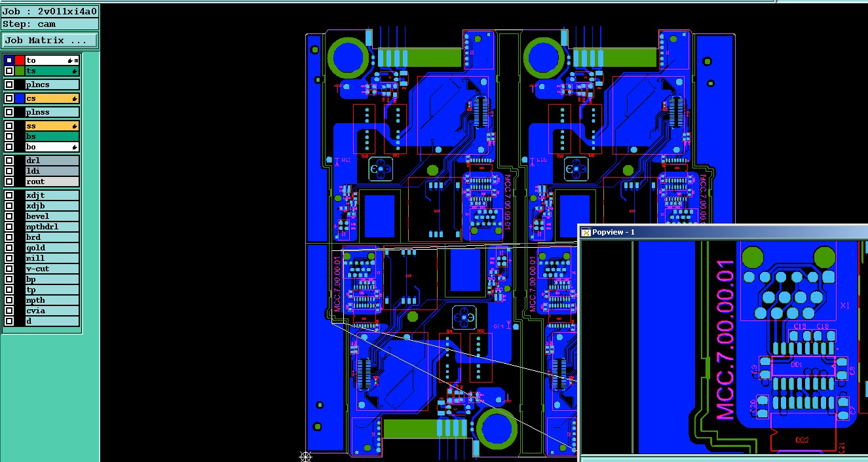Select the 'd' layer row

click(52, 321)
